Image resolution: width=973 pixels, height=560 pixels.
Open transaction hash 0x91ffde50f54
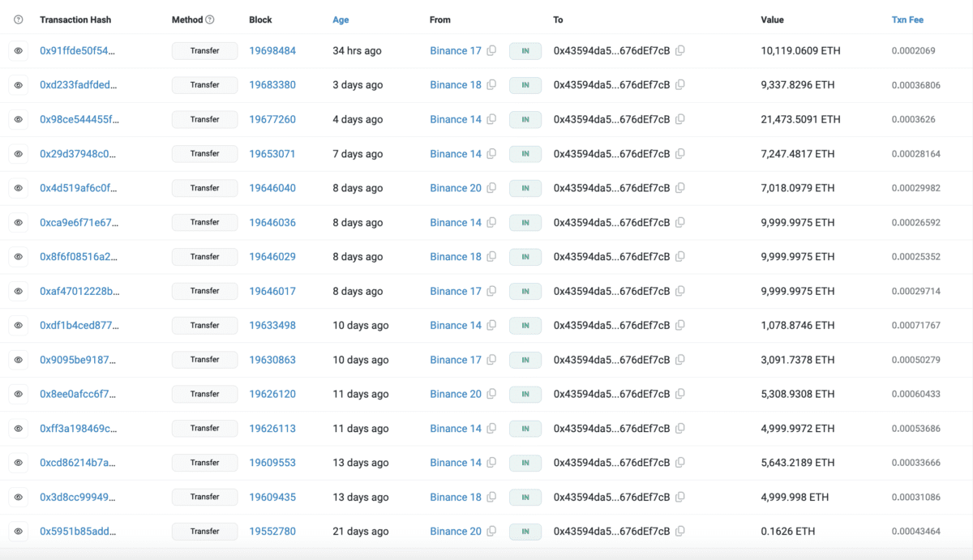(78, 51)
